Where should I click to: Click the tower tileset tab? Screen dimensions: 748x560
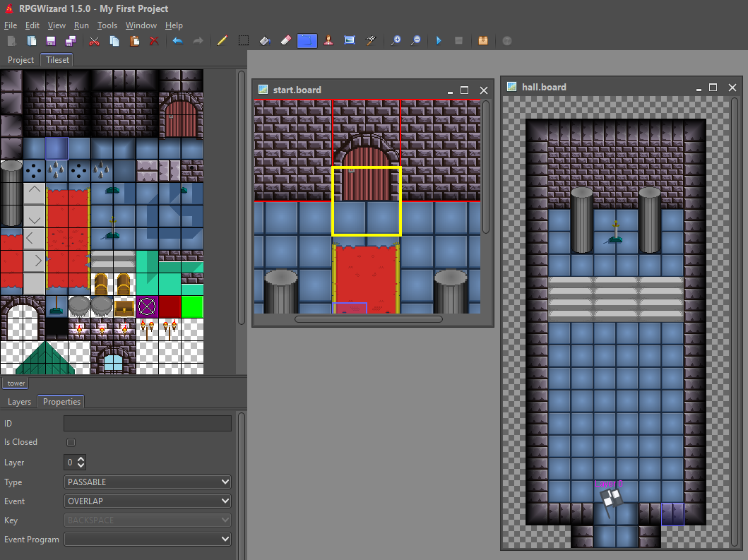[16, 383]
